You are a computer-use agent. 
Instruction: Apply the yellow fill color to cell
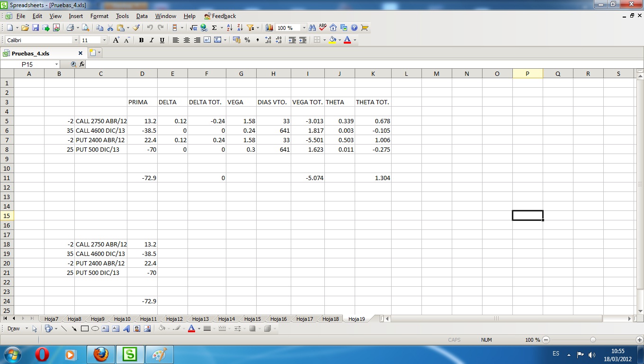[332, 40]
